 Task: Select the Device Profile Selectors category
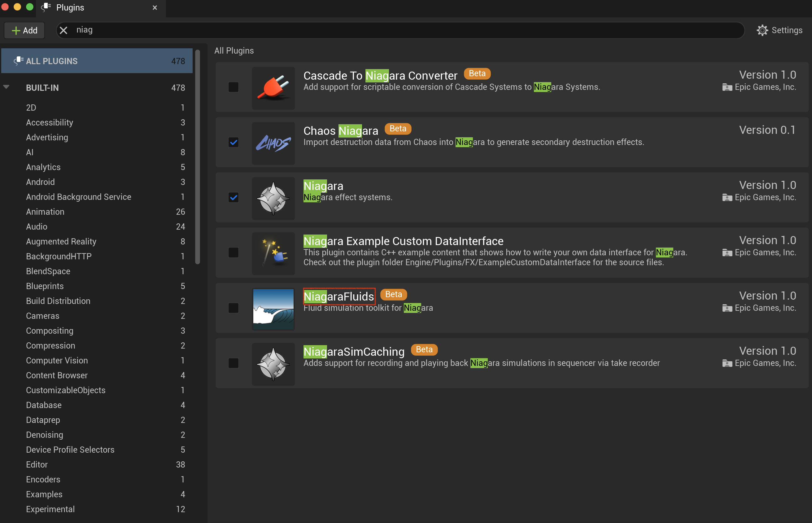[x=97, y=450]
